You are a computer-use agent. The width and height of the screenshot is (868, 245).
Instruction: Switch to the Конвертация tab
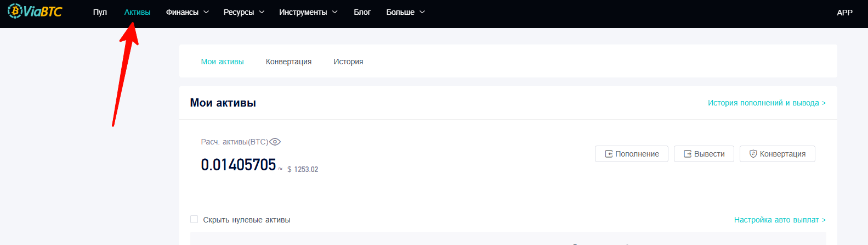(x=288, y=62)
